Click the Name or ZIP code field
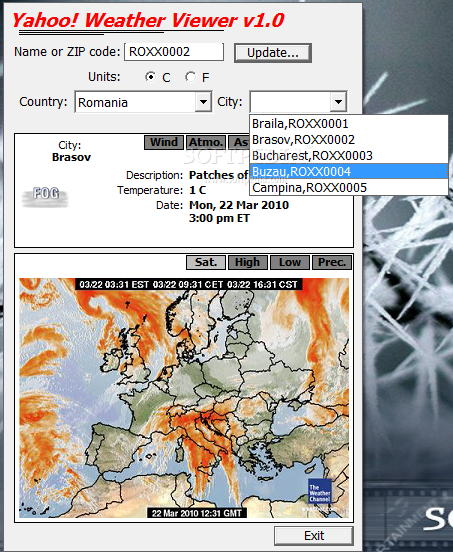453x552 pixels. [174, 52]
